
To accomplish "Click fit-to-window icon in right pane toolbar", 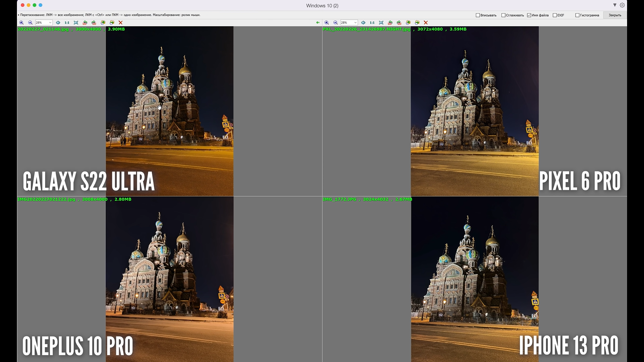I will point(381,23).
